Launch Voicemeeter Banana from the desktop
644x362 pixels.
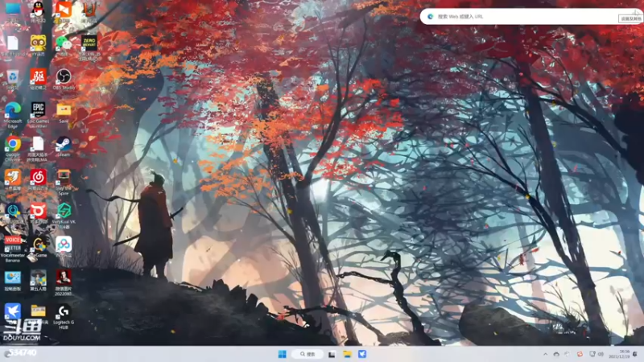click(13, 245)
